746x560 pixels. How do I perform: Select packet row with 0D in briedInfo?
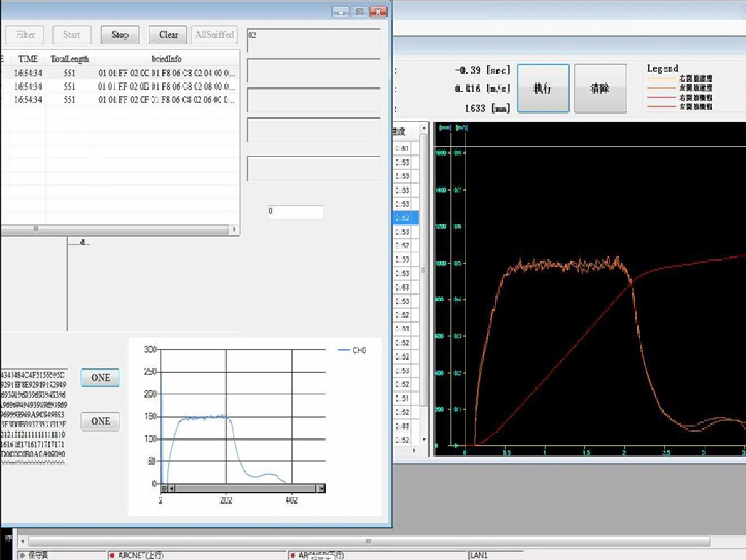pyautogui.click(x=166, y=86)
